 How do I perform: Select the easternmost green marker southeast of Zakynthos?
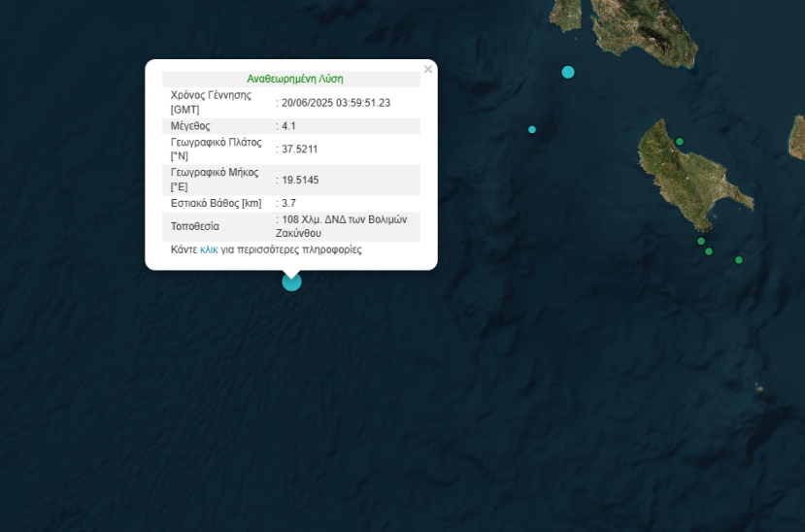(739, 259)
